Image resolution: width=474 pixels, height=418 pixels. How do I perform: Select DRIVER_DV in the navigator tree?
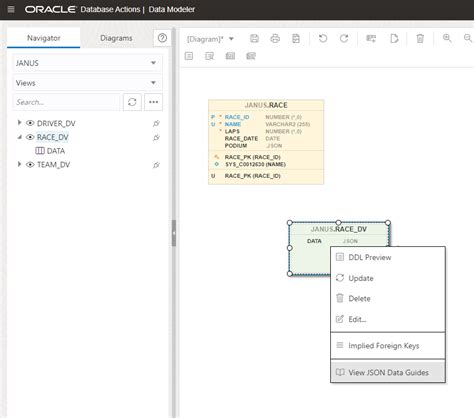coord(56,124)
